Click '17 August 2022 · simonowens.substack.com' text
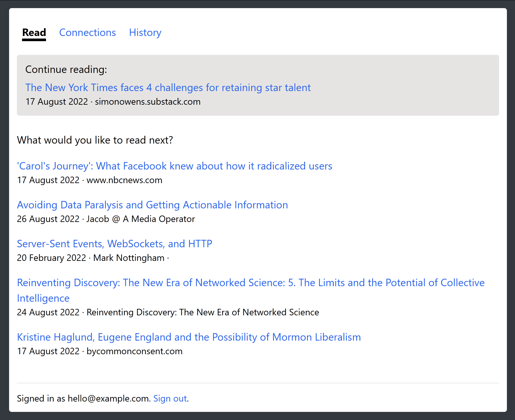 click(113, 102)
